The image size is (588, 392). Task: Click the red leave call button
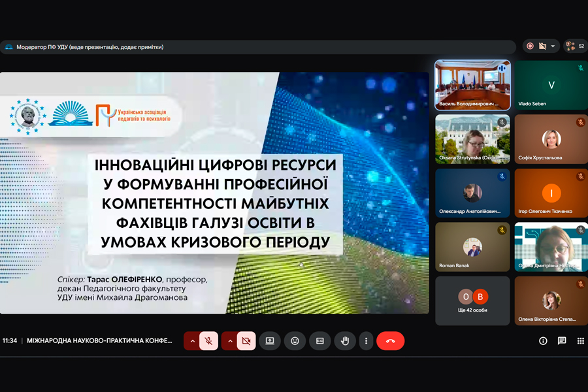click(x=391, y=341)
